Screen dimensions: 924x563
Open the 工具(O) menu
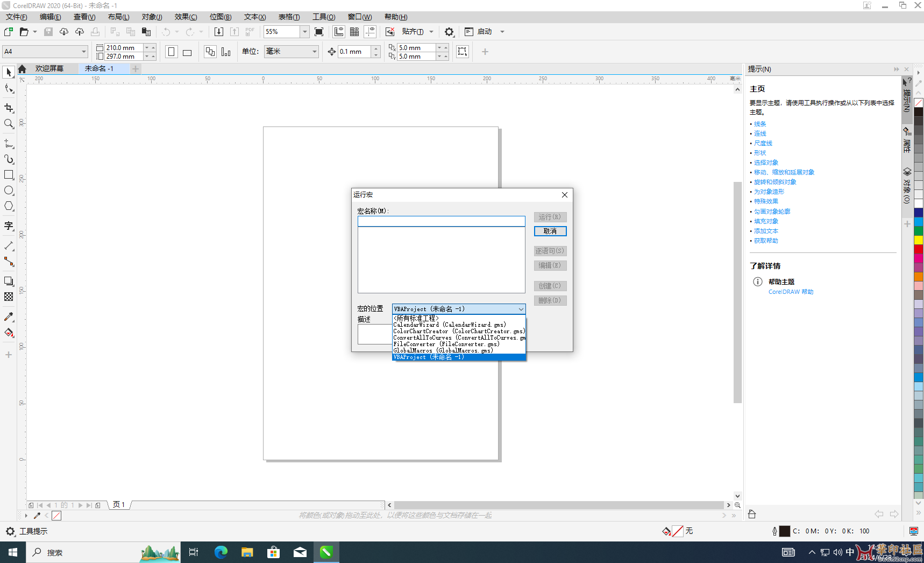pos(324,17)
